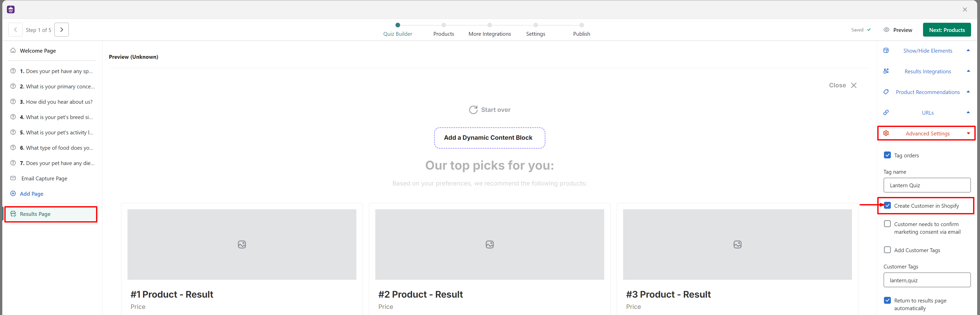Expand Product Recommendations section arrow
Screen dimensions: 980x315
click(x=968, y=92)
